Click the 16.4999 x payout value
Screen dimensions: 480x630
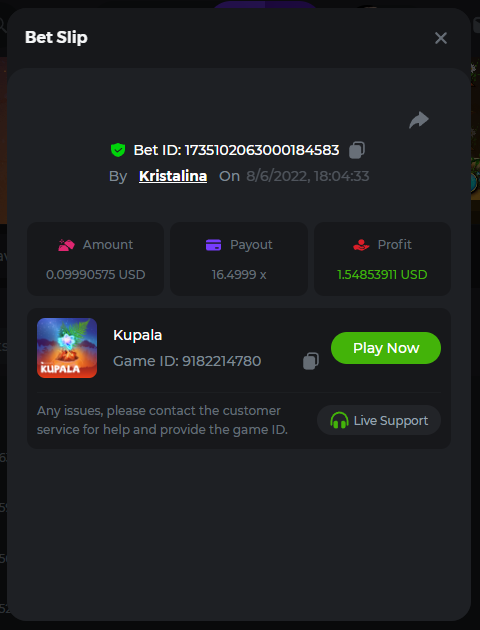click(x=239, y=275)
